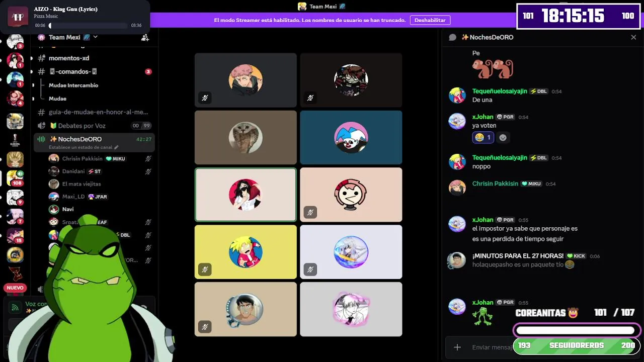The image size is (644, 362).
Task: Toggle the laughing emoji reaction with count 1
Action: [x=483, y=137]
